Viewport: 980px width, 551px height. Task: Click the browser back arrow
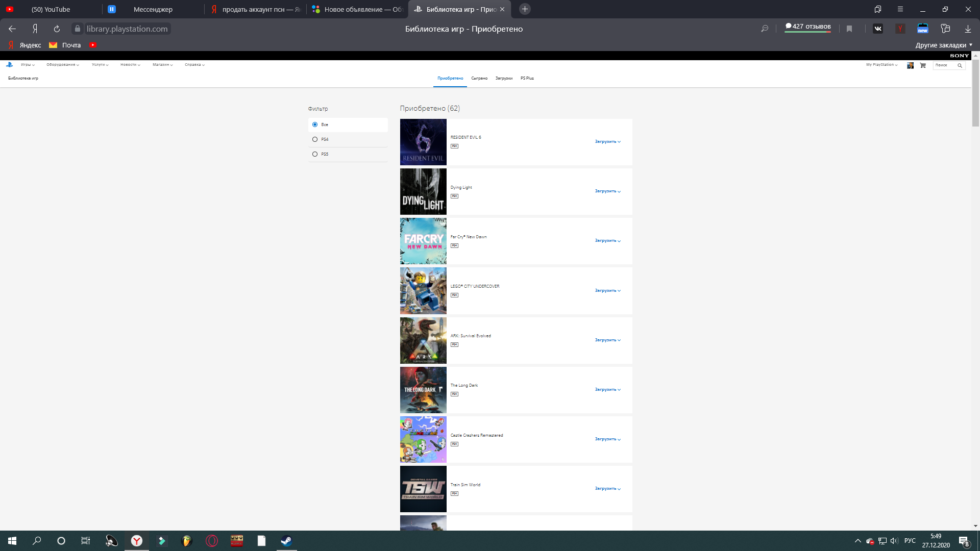pos(12,29)
